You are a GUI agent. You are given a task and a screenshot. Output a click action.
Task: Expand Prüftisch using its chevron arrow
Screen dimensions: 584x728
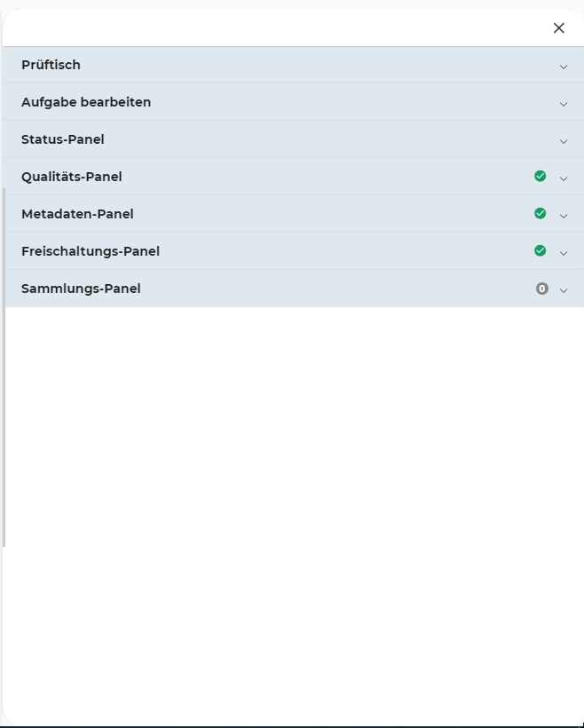click(564, 67)
